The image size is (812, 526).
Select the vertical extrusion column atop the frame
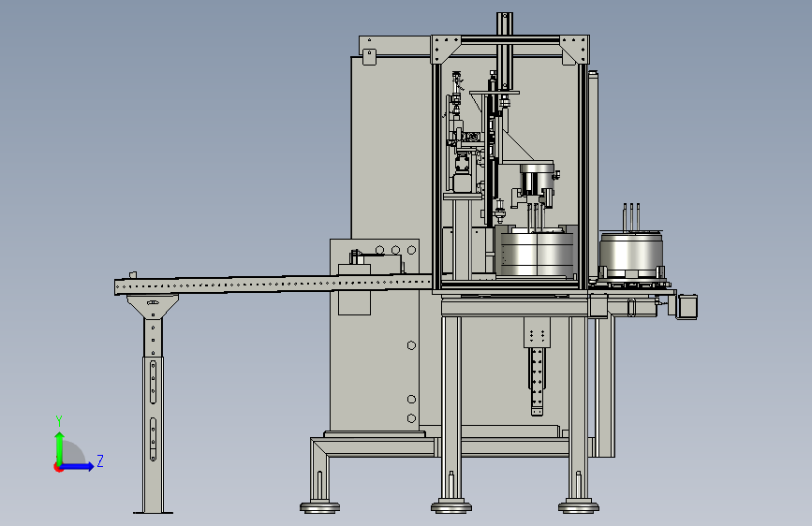[505, 51]
